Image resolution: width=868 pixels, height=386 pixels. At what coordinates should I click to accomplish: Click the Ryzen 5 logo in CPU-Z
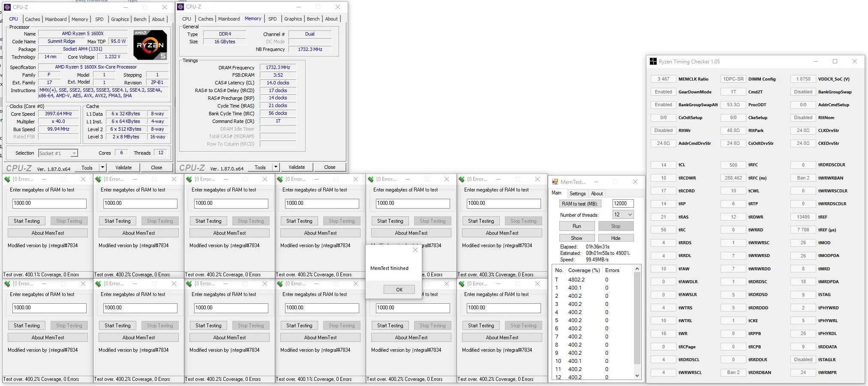pos(150,45)
